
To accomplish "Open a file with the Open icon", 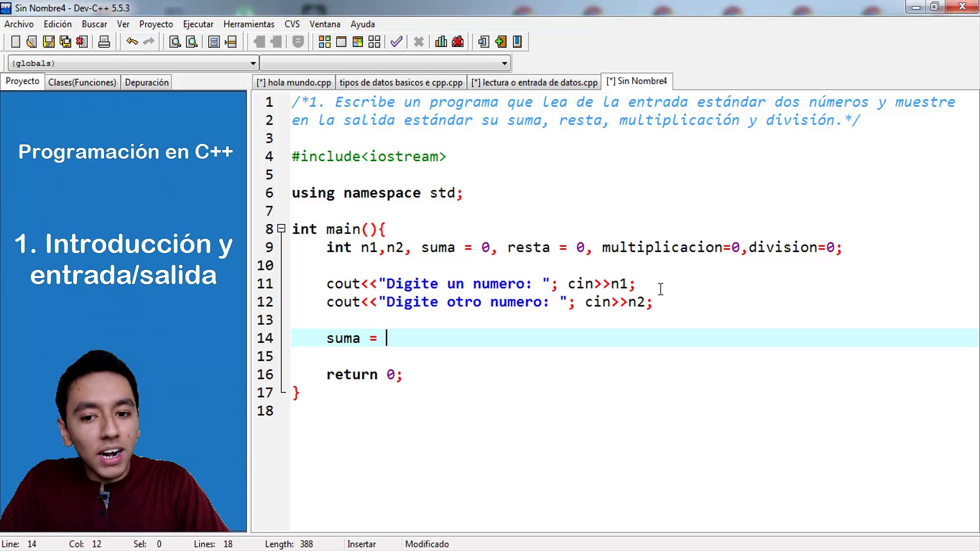I will (x=31, y=41).
